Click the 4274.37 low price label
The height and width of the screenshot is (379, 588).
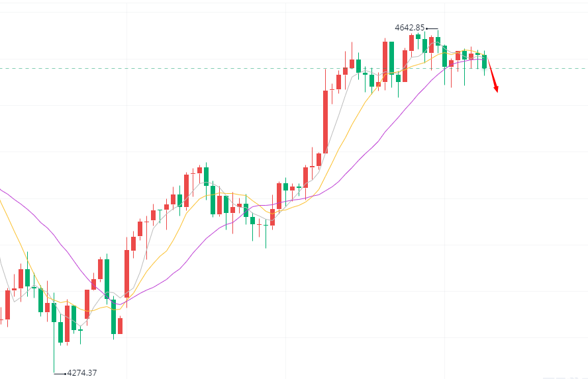[x=82, y=373]
